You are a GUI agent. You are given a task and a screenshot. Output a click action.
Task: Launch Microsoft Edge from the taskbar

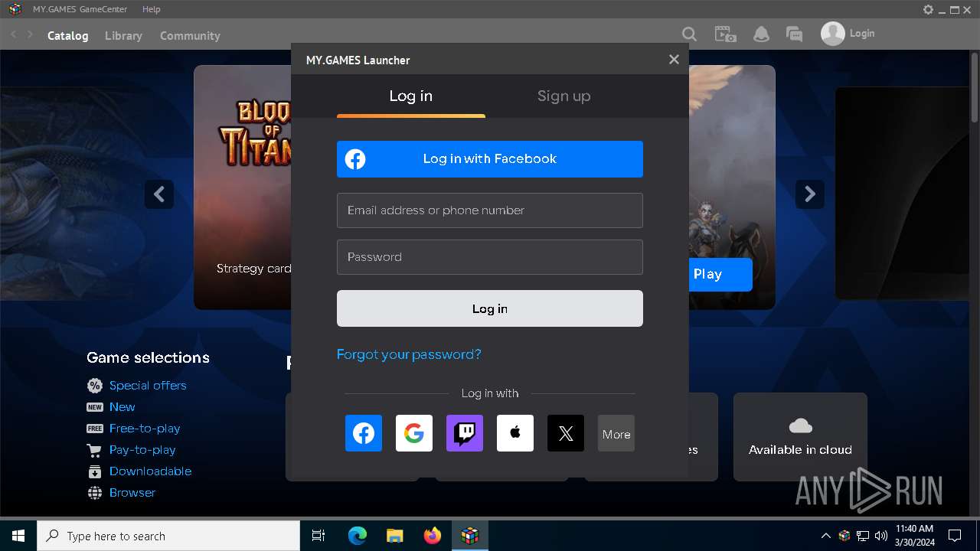[x=358, y=536]
